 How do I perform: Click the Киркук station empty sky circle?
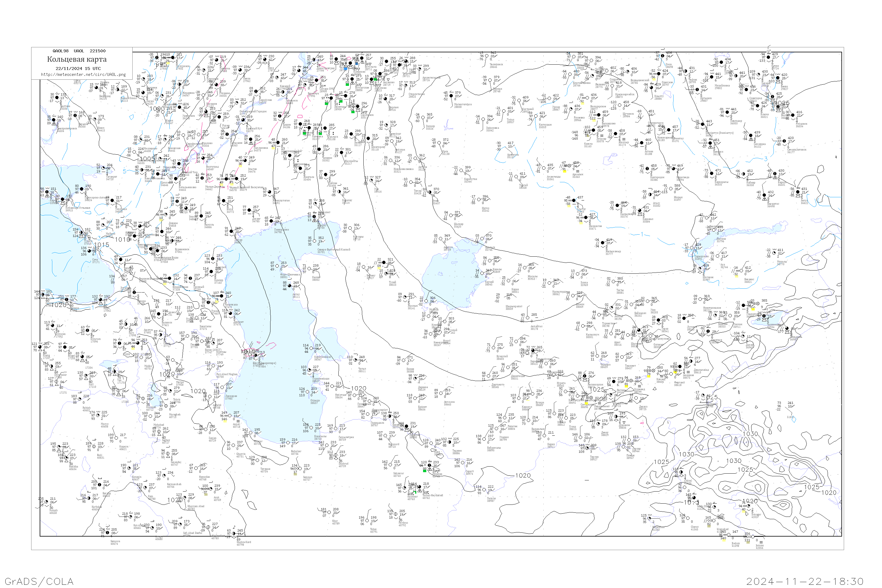[x=117, y=438]
